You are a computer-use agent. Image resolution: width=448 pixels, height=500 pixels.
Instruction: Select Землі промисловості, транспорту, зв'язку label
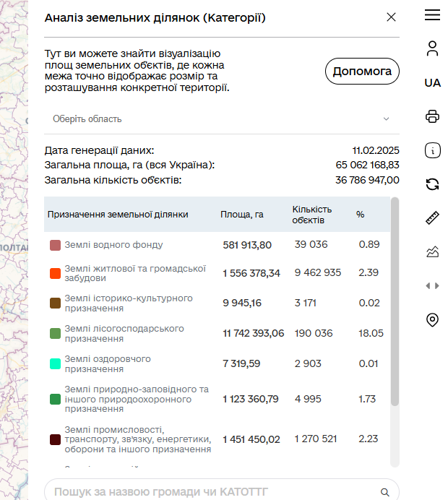[x=138, y=439]
